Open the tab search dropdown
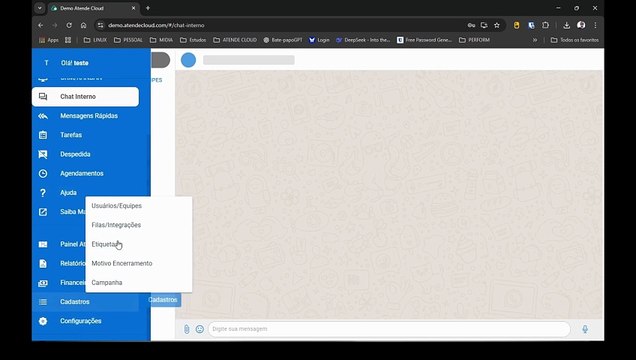 (x=39, y=8)
